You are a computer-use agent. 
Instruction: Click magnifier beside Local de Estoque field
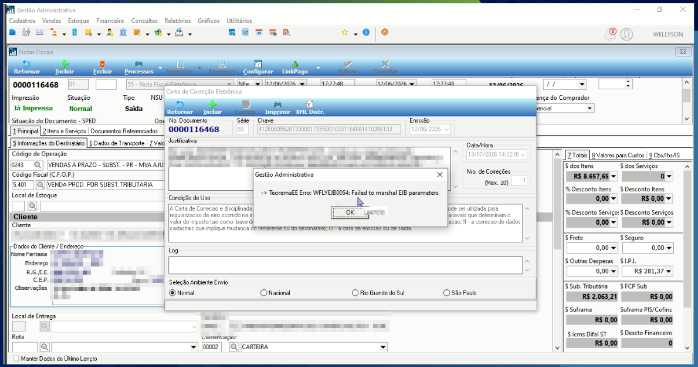pyautogui.click(x=32, y=206)
